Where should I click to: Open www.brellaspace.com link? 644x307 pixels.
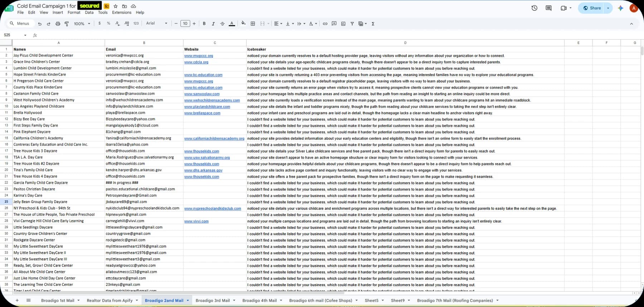click(202, 113)
